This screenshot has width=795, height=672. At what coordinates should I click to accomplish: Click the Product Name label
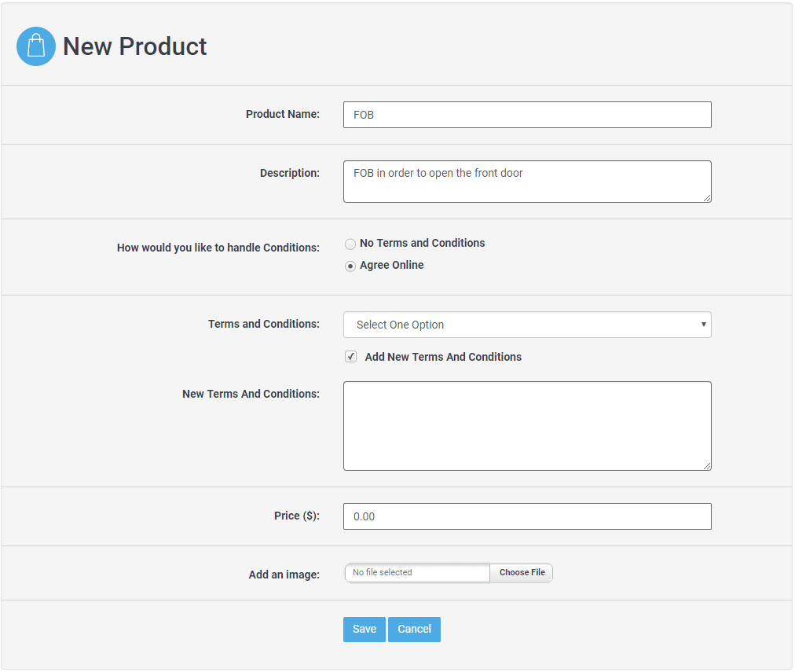282,114
